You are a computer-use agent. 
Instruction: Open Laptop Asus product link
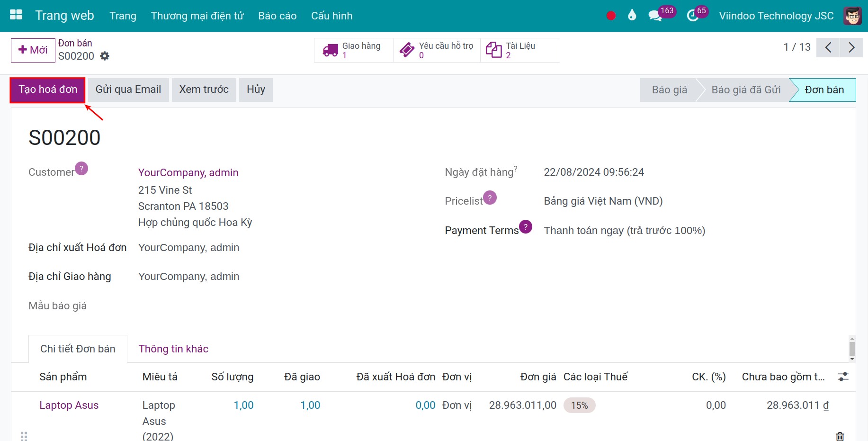69,405
